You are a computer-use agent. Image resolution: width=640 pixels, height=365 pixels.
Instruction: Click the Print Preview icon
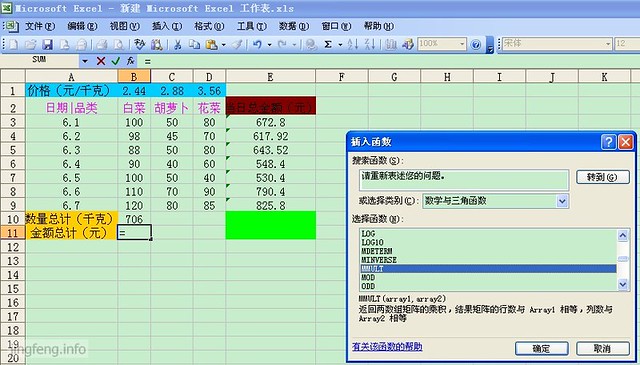pyautogui.click(x=119, y=44)
